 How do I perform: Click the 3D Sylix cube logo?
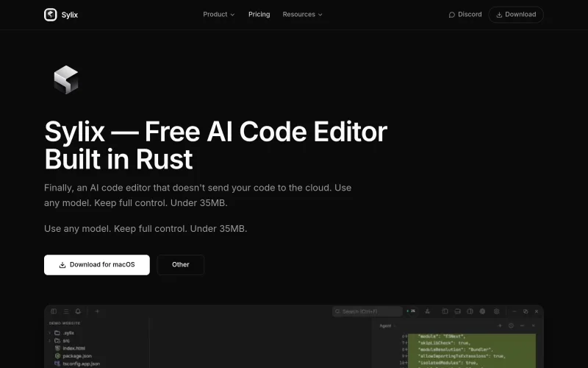[66, 79]
